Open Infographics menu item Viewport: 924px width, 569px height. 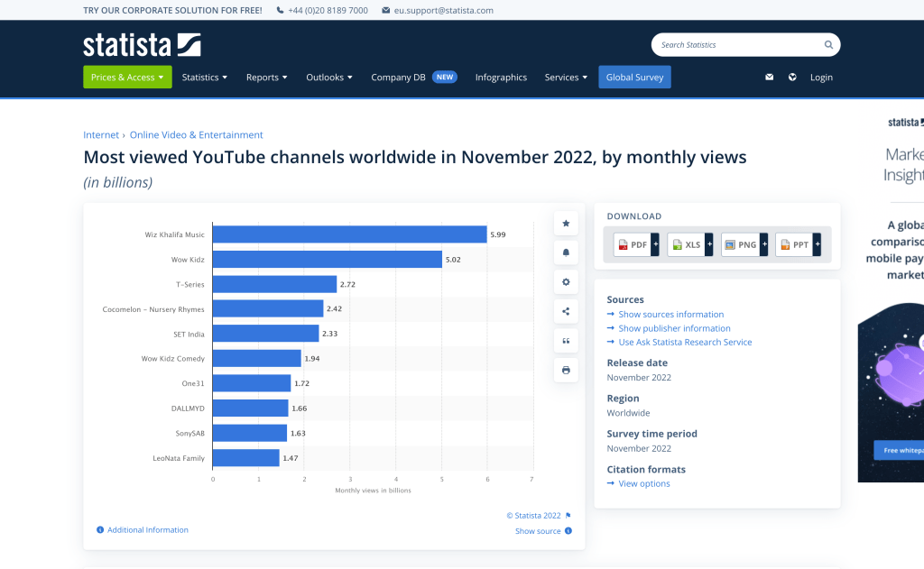coord(502,78)
